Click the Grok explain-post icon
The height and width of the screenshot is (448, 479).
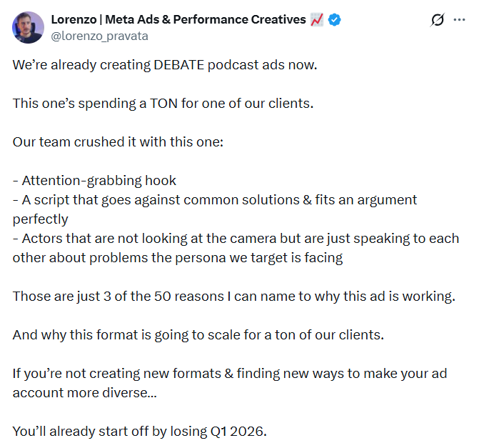pos(438,21)
